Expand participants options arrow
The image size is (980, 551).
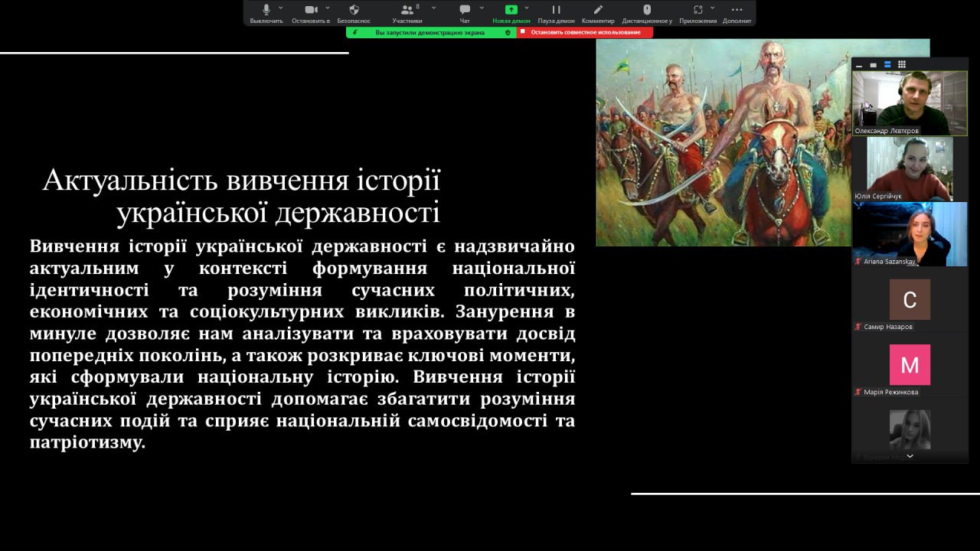point(434,8)
